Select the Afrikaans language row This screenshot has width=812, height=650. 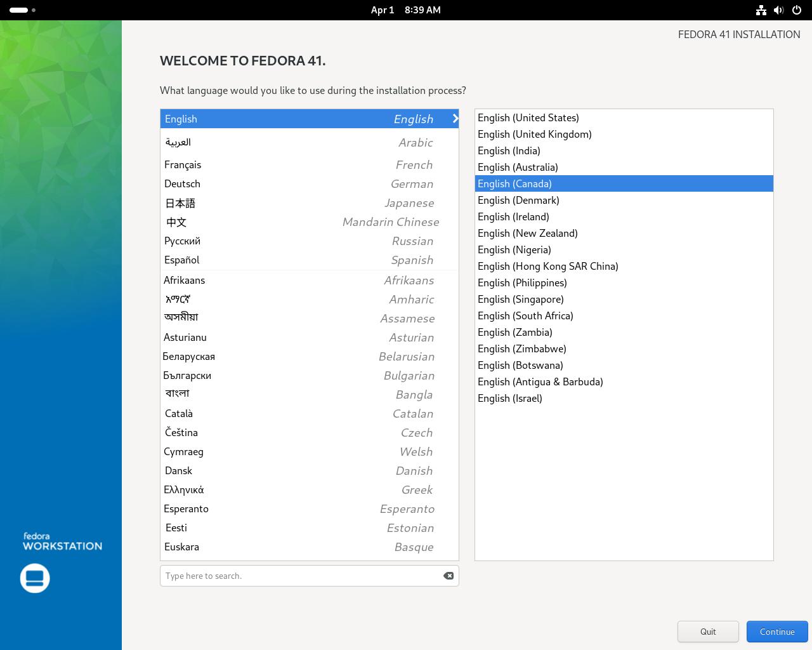310,280
